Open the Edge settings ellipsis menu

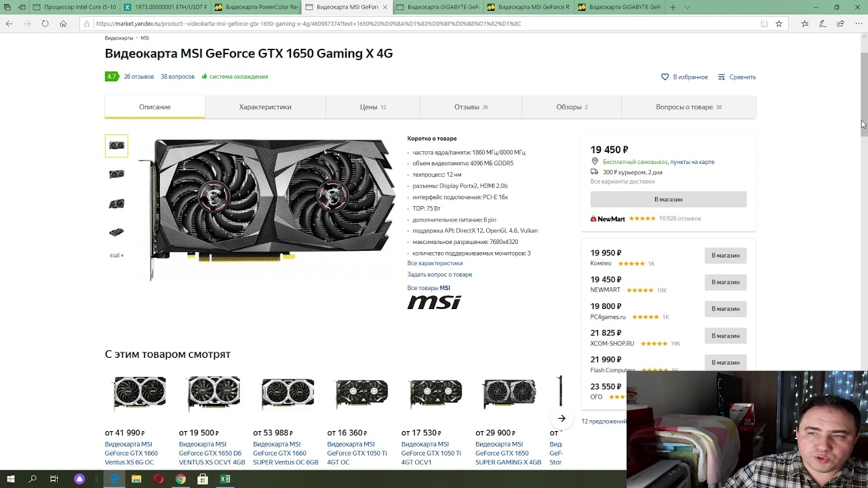coord(858,24)
